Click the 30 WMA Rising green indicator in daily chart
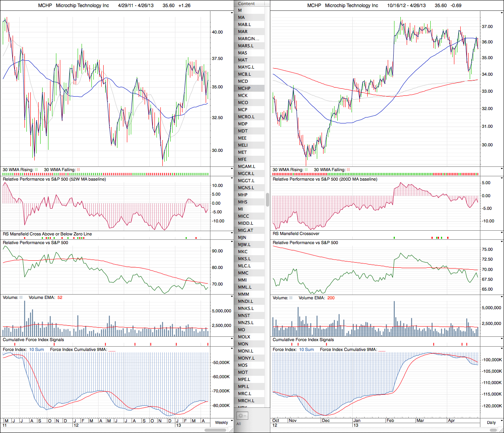 click(x=306, y=170)
